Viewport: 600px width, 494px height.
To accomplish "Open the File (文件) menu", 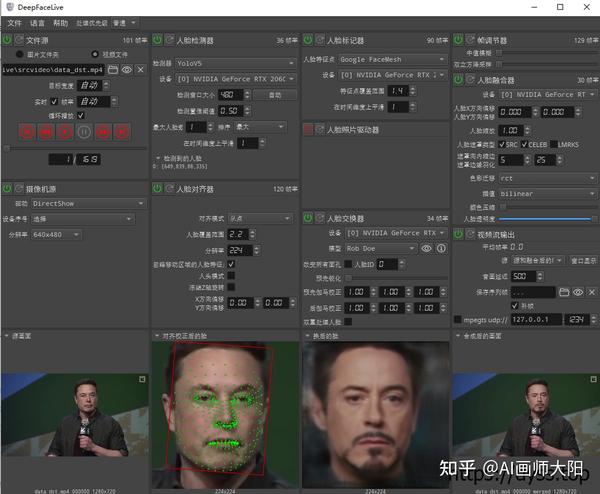I will pyautogui.click(x=15, y=23).
